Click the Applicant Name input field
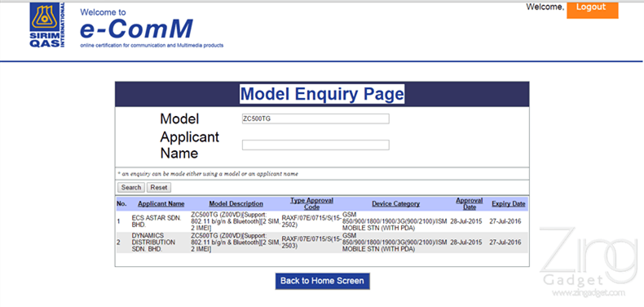This screenshot has height=307, width=644. coord(315,145)
